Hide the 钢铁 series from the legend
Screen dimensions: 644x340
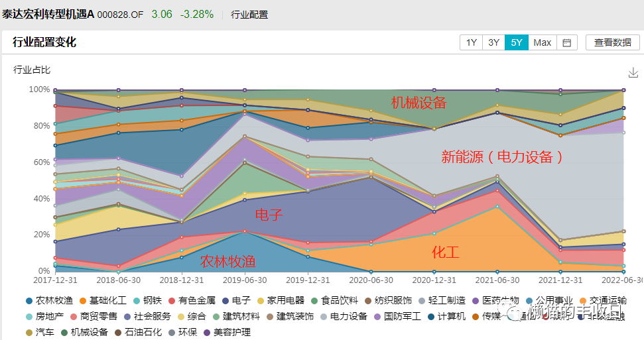tap(147, 301)
